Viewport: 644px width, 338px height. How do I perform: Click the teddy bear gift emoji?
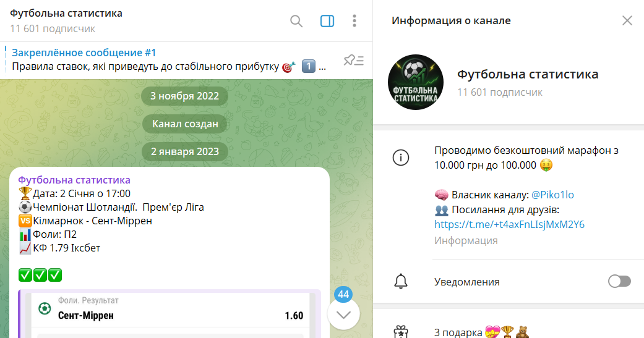522,331
